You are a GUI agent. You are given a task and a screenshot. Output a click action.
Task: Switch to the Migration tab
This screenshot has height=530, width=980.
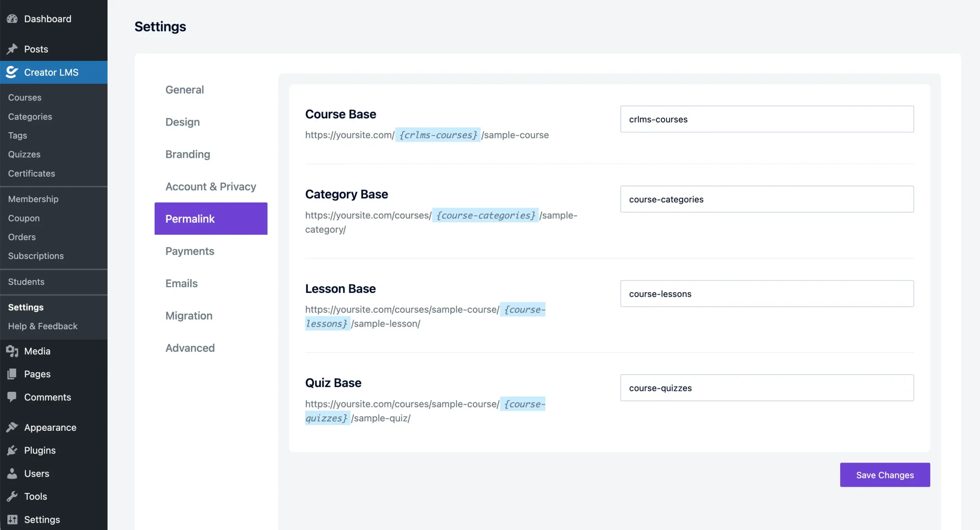coord(189,316)
